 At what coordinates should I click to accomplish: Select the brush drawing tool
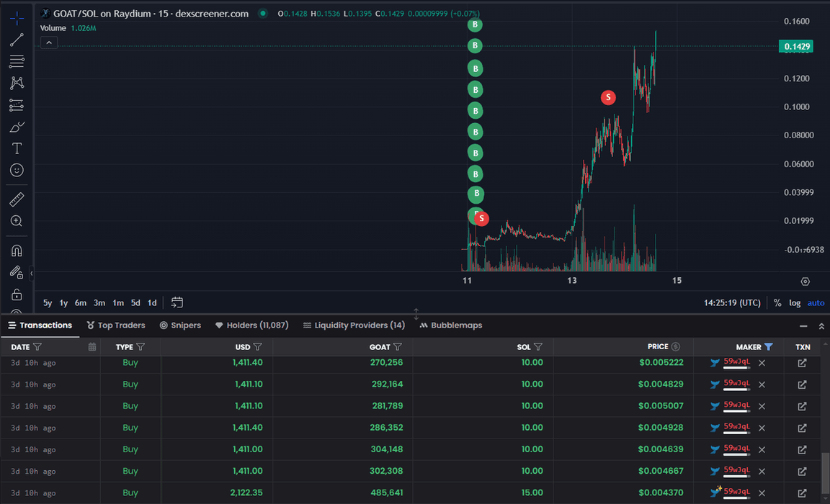point(17,127)
